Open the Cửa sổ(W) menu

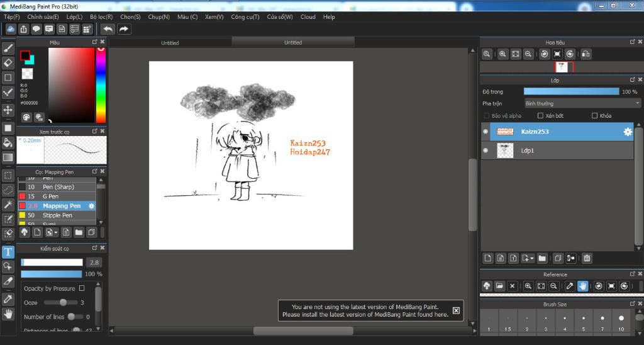click(x=280, y=17)
